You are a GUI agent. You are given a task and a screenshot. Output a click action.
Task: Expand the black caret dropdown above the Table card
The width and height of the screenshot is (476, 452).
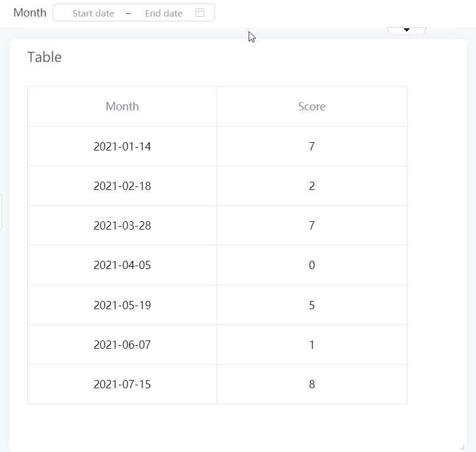coord(406,30)
